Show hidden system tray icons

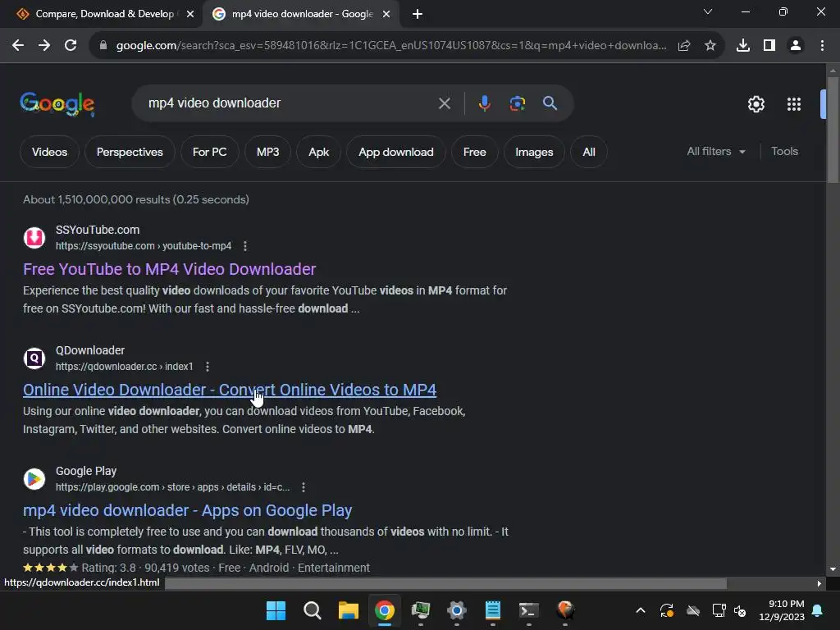640,610
